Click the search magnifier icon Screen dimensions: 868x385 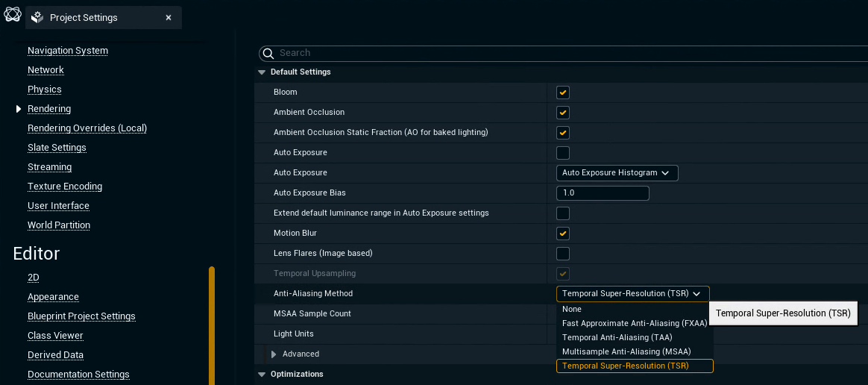268,54
